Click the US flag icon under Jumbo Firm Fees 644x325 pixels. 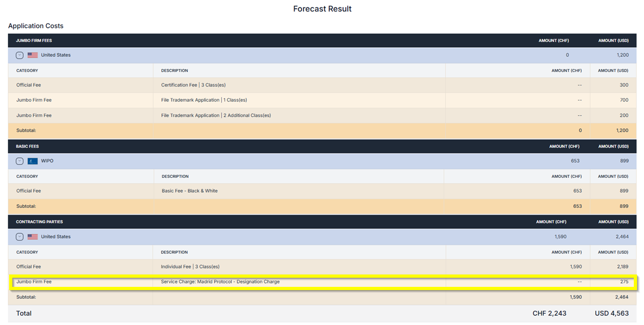pyautogui.click(x=33, y=55)
